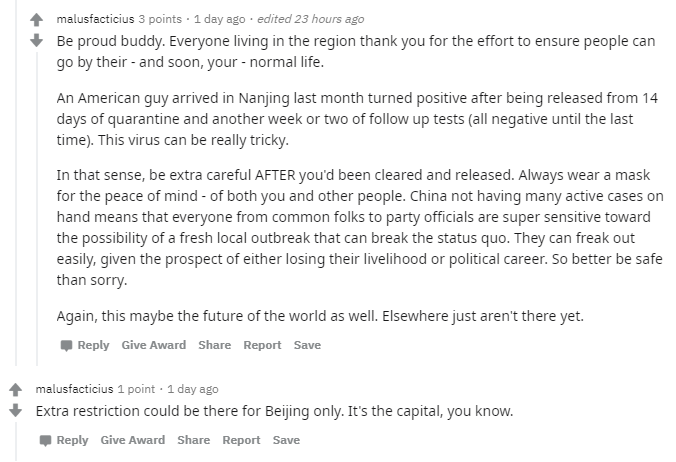Share the first comment
Image resolution: width=676 pixels, height=462 pixels.
click(214, 345)
